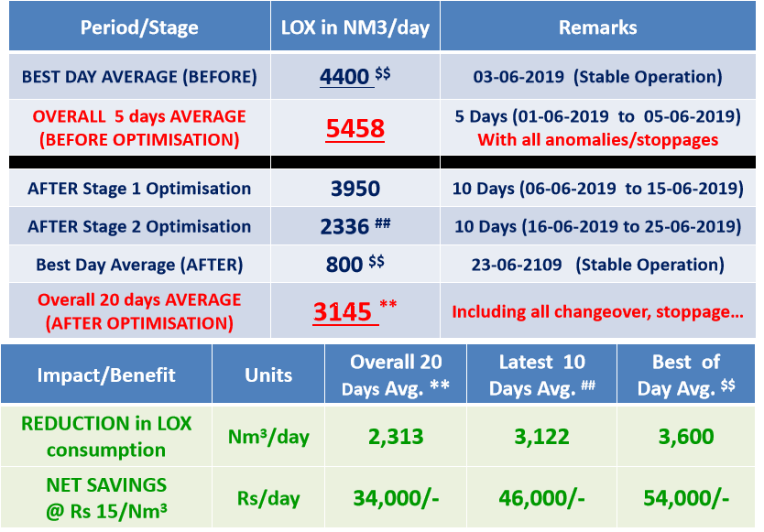Image resolution: width=764 pixels, height=532 pixels.
Task: Click the red anomalies/stoppages remark text
Action: click(x=597, y=140)
